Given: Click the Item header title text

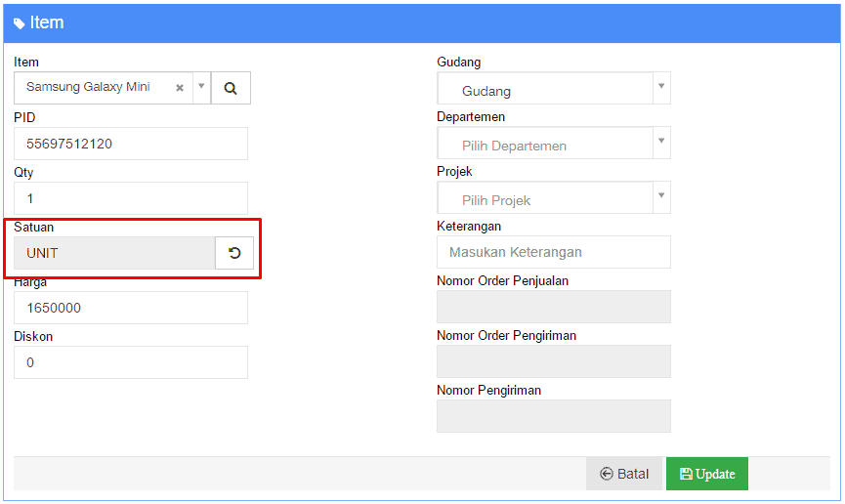Looking at the screenshot, I should tap(47, 22).
